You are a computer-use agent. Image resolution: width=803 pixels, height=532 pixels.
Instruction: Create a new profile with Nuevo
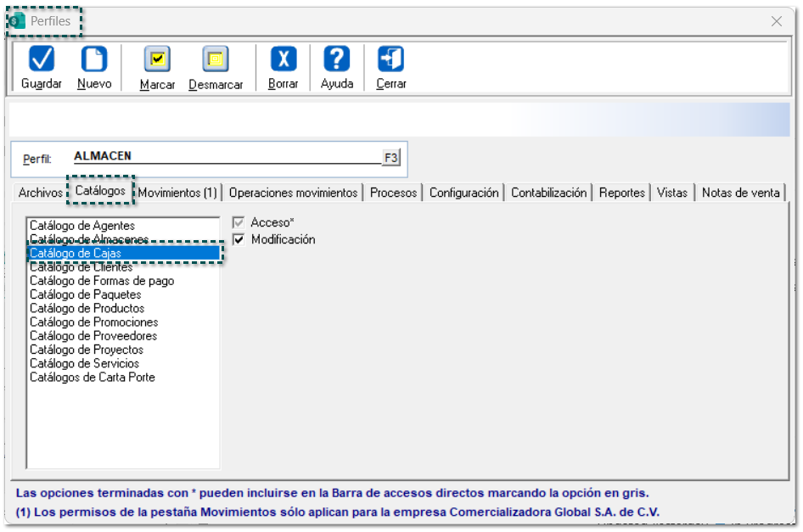tap(94, 59)
